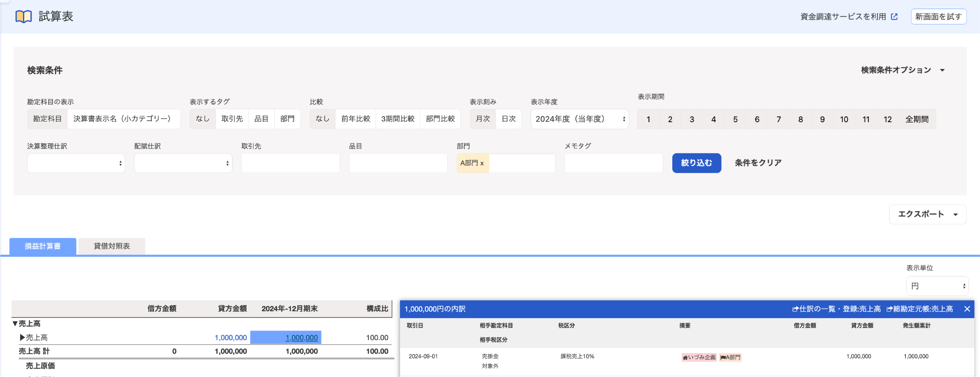Set 表示するタグ to 部門

tap(287, 119)
